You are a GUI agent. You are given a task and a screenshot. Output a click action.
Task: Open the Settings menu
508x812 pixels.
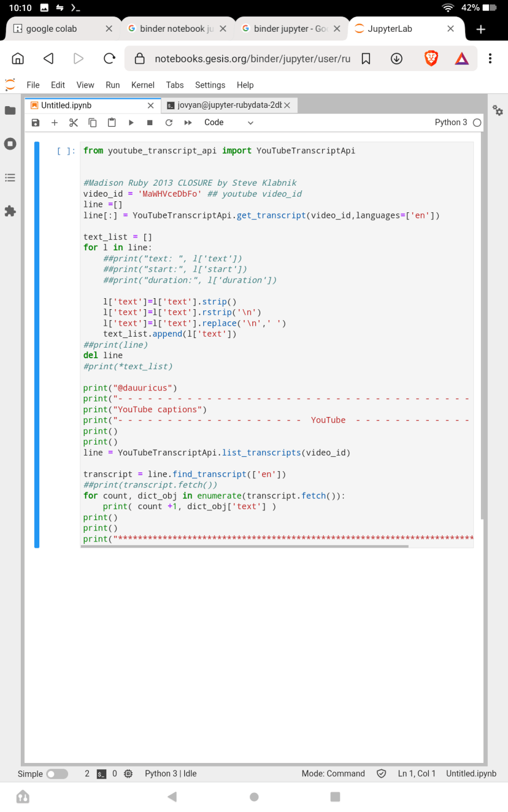pyautogui.click(x=210, y=85)
